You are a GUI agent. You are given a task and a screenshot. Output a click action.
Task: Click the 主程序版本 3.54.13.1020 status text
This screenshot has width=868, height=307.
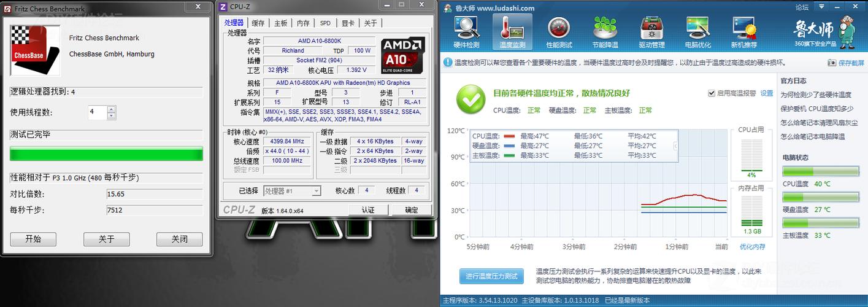click(480, 301)
